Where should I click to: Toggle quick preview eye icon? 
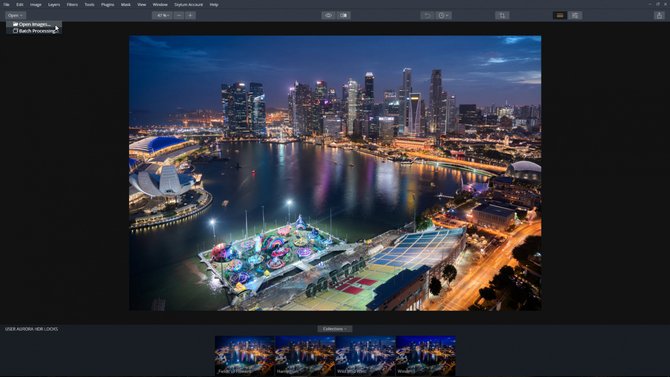click(328, 15)
